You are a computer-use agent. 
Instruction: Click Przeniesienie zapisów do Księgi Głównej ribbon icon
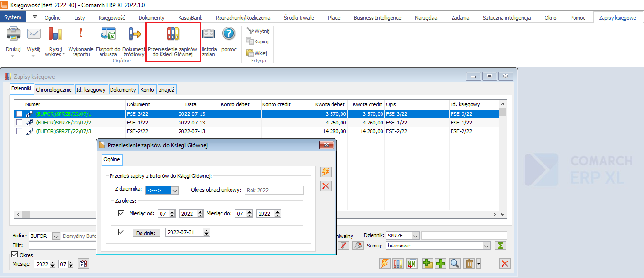coord(173,33)
